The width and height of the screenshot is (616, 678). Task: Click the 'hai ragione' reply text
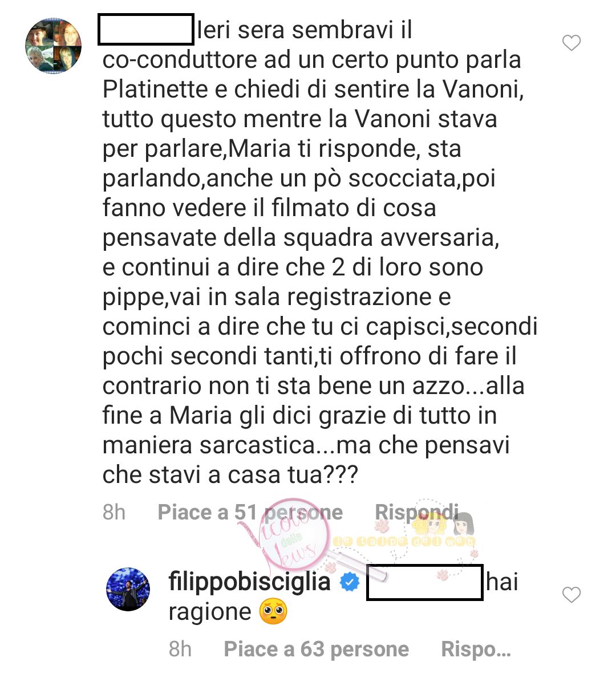pyautogui.click(x=343, y=597)
